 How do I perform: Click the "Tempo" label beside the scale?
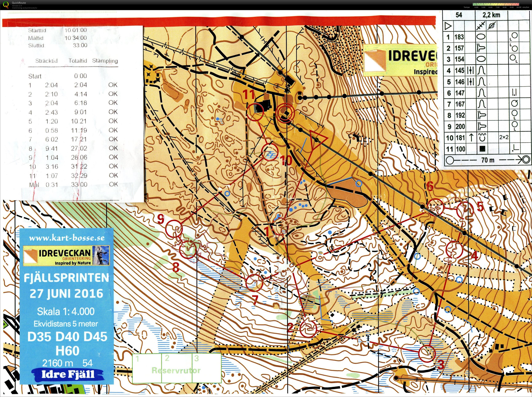coord(467,7)
